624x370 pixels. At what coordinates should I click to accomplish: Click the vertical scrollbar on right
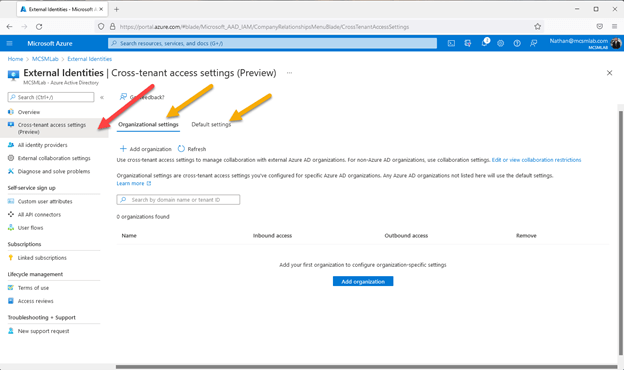[x=620, y=234]
